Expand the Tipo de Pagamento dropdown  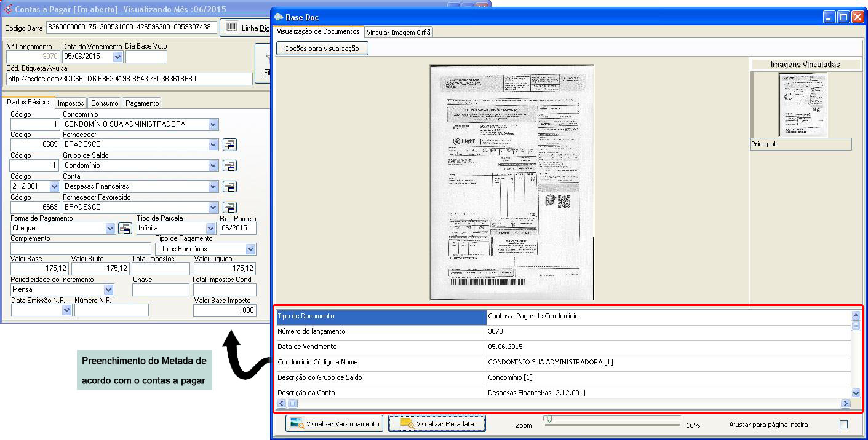tap(250, 249)
